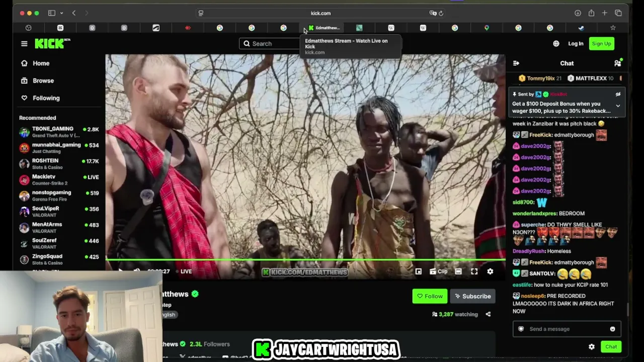Toggle the Safari sidebar

[51, 13]
